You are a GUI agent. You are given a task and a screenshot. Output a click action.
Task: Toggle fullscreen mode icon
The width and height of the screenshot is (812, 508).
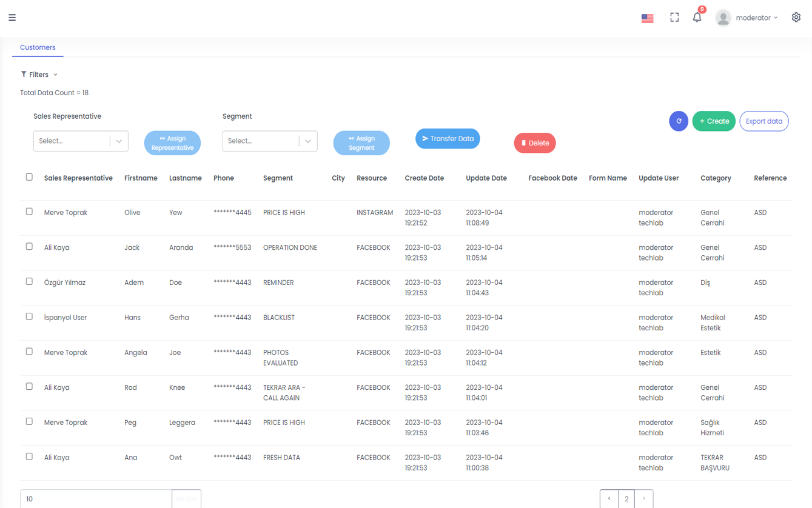pyautogui.click(x=674, y=18)
